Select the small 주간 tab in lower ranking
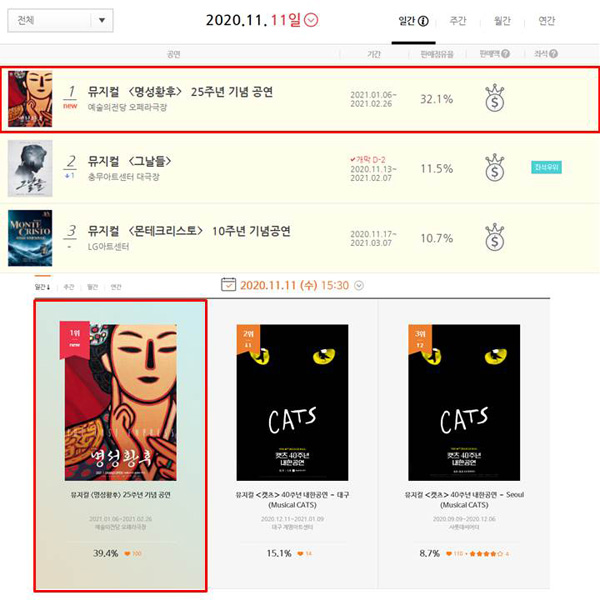The height and width of the screenshot is (600, 600). (69, 287)
